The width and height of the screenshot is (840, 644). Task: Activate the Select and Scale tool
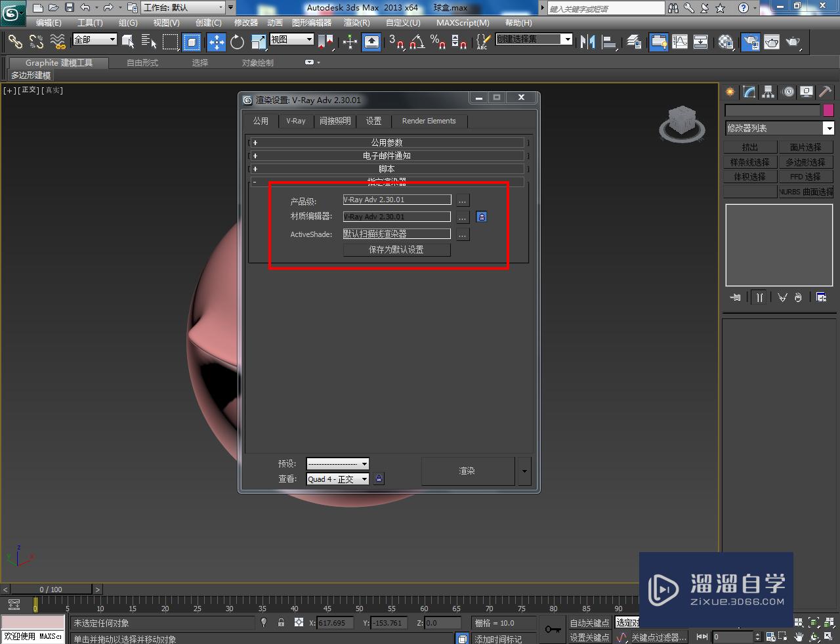[259, 42]
